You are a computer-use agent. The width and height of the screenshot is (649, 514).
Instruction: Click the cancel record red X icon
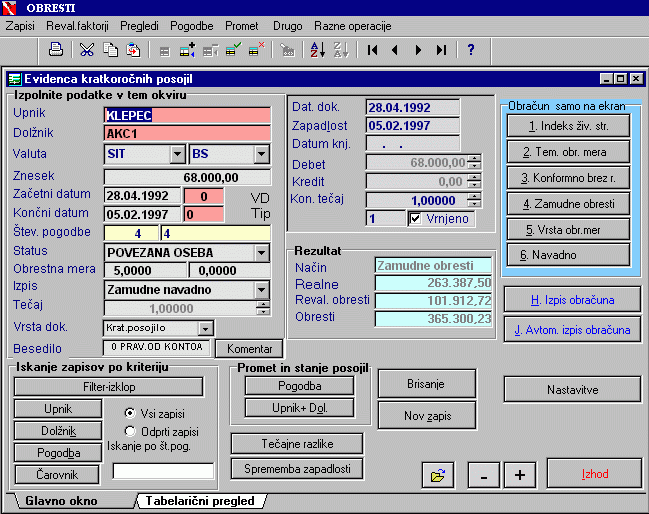tap(257, 49)
